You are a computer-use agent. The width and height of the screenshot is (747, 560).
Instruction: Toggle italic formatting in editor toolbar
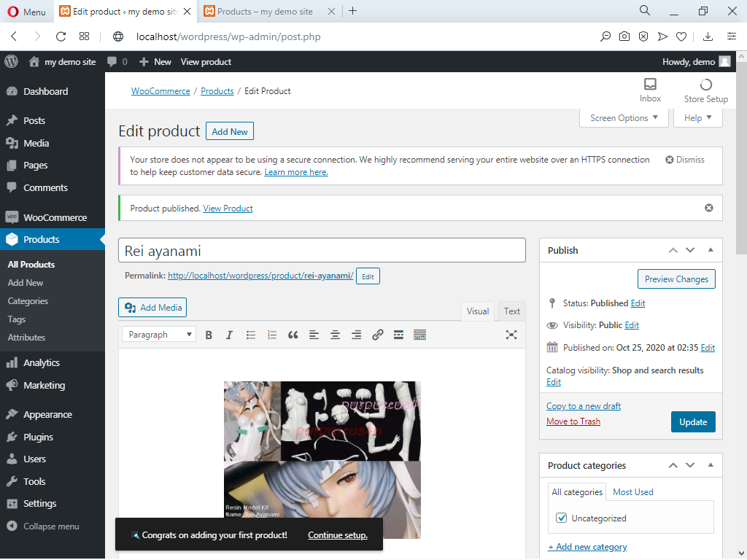tap(229, 335)
